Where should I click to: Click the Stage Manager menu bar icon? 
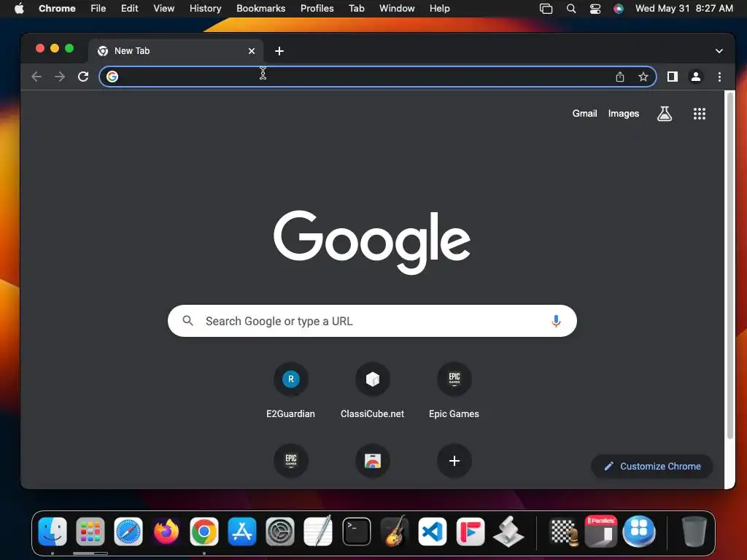click(546, 9)
